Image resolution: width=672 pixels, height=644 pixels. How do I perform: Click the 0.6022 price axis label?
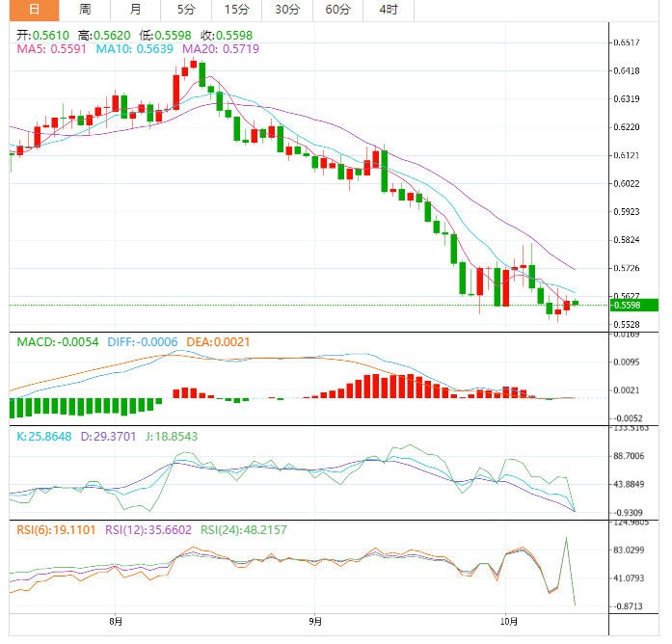[627, 183]
